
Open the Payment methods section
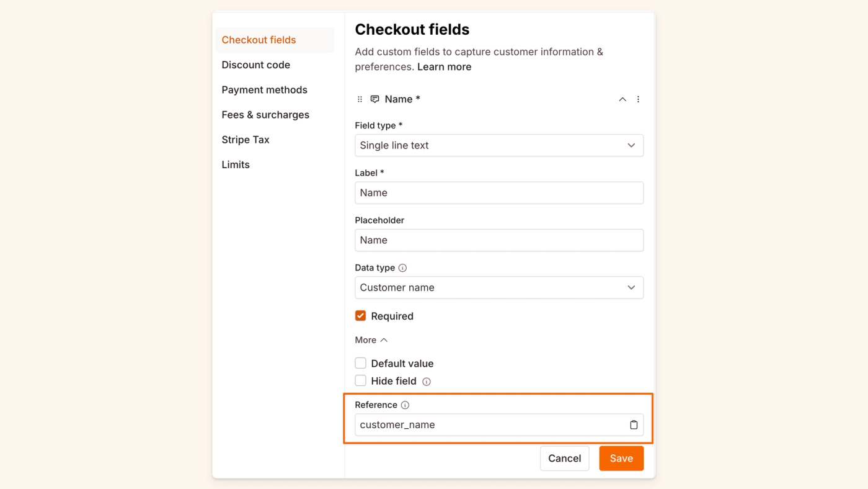(264, 89)
